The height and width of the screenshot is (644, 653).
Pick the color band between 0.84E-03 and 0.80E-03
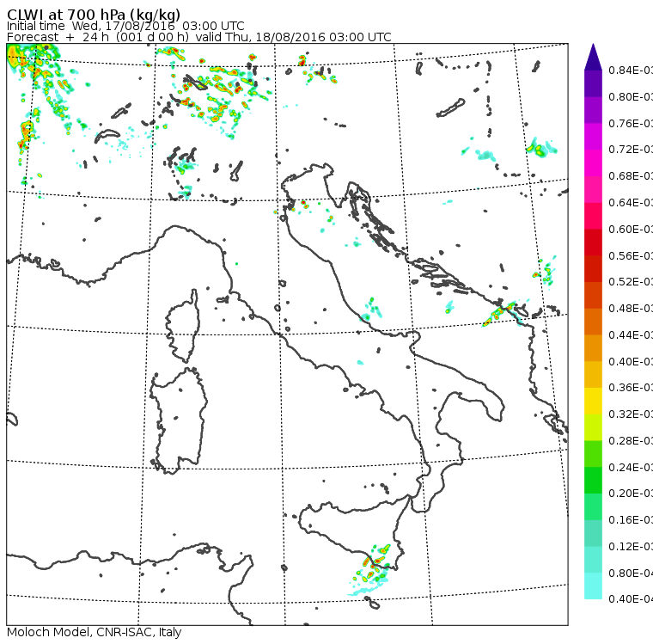593,83
